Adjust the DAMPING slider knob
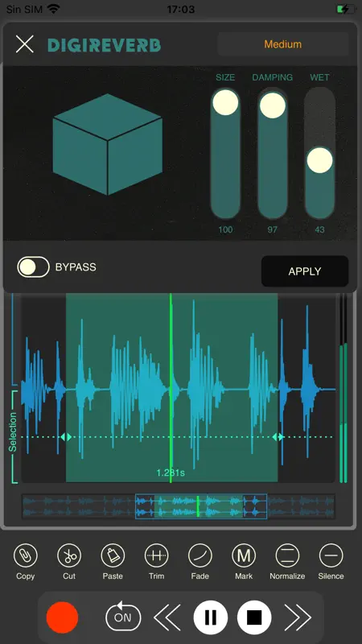 click(273, 105)
